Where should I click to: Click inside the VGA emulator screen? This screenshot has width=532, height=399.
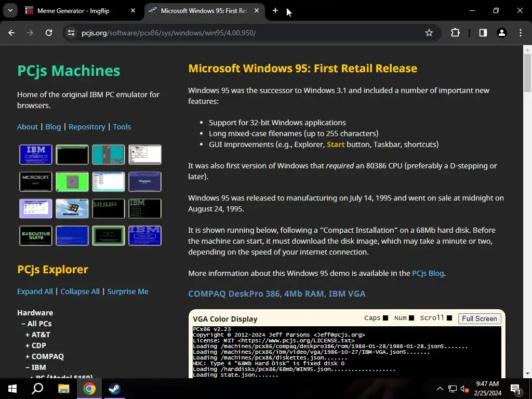click(347, 352)
